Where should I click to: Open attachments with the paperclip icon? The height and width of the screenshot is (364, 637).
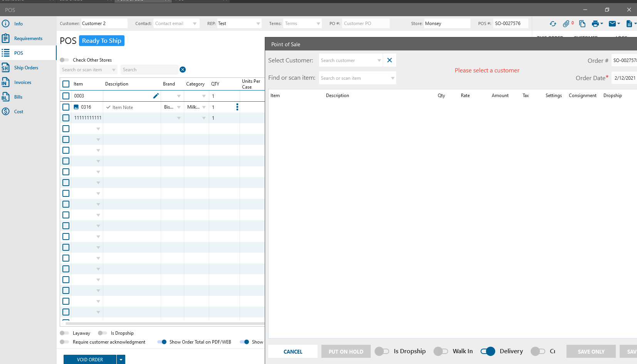tap(566, 24)
